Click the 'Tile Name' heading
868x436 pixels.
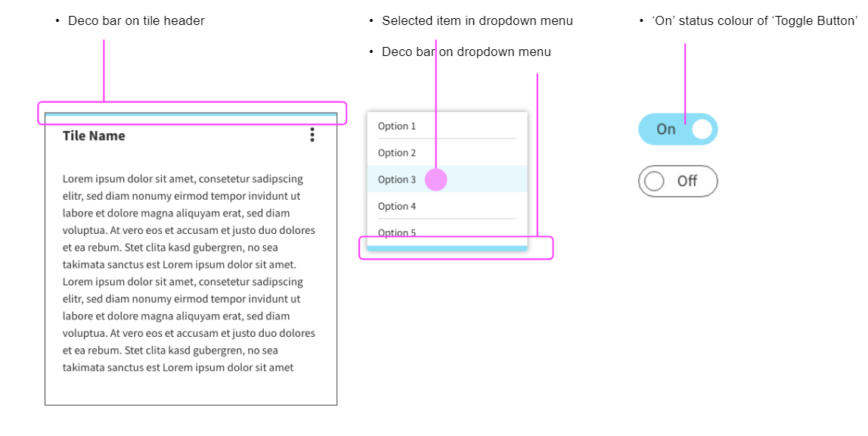click(94, 136)
